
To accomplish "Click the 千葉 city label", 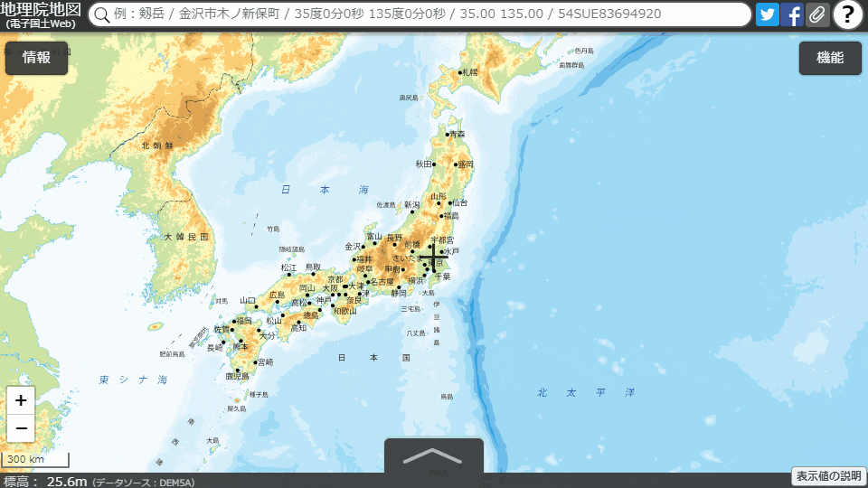I will (443, 277).
